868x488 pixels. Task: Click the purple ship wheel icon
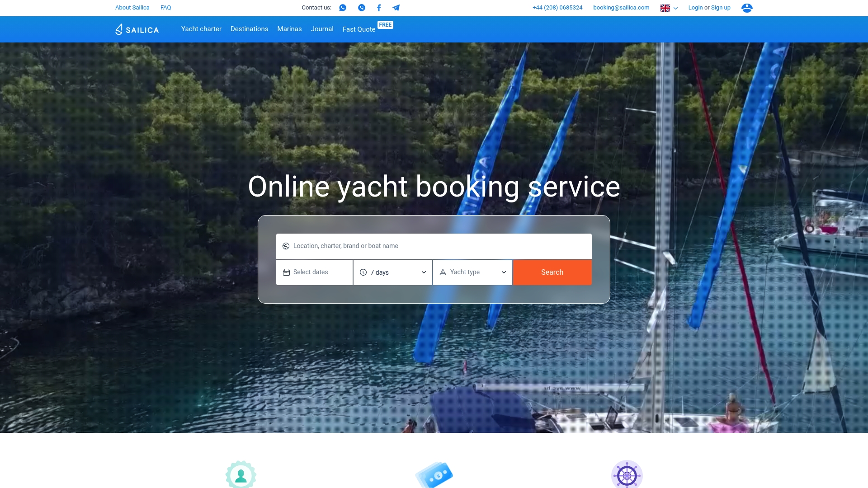click(627, 474)
